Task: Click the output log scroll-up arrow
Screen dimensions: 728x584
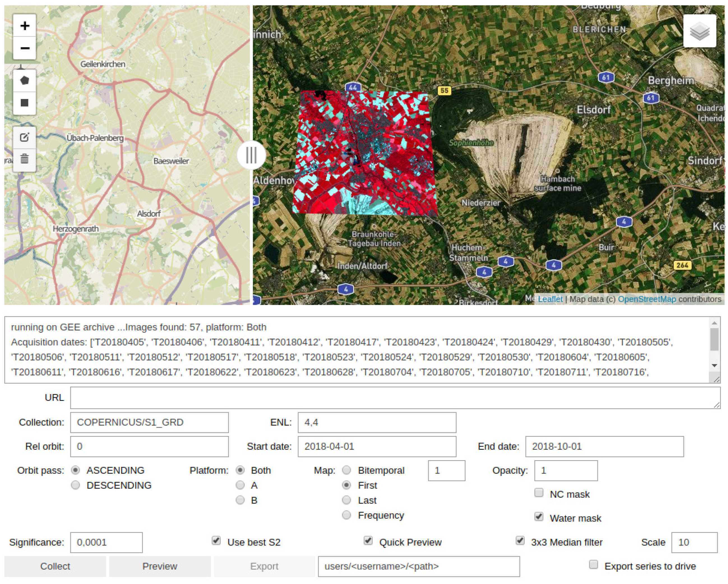Action: tap(714, 323)
